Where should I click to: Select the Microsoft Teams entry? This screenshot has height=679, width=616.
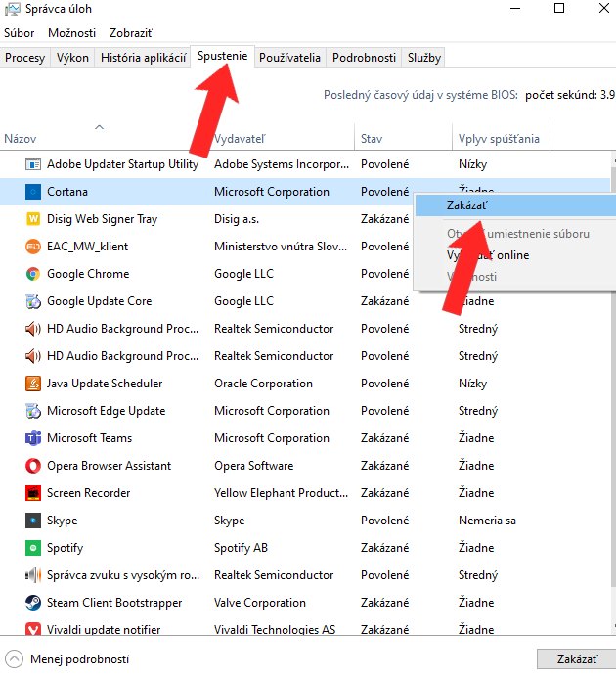(x=89, y=438)
